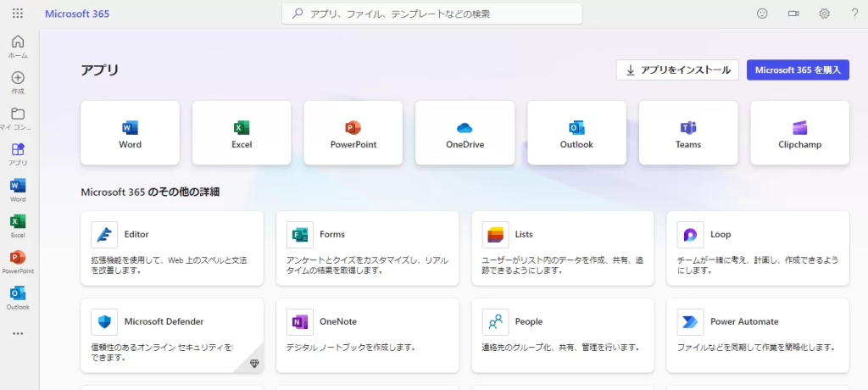Open the OneDrive app tile
Viewport: 868px width, 390px height.
(465, 132)
